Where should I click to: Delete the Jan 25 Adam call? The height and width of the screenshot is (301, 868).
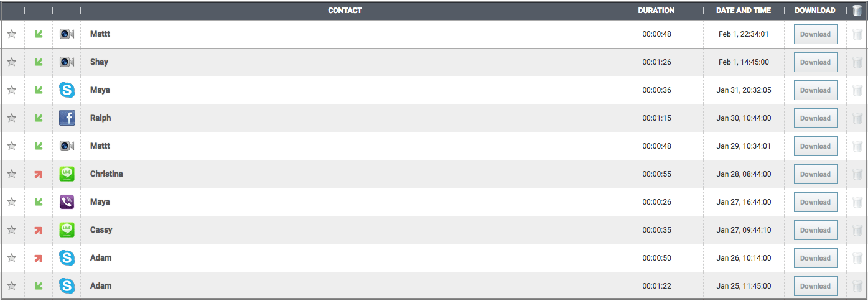(857, 286)
